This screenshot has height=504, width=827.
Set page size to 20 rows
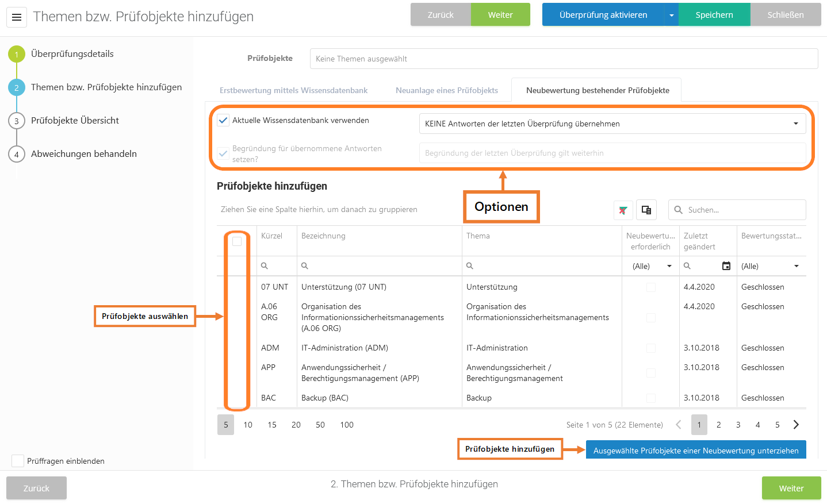296,425
